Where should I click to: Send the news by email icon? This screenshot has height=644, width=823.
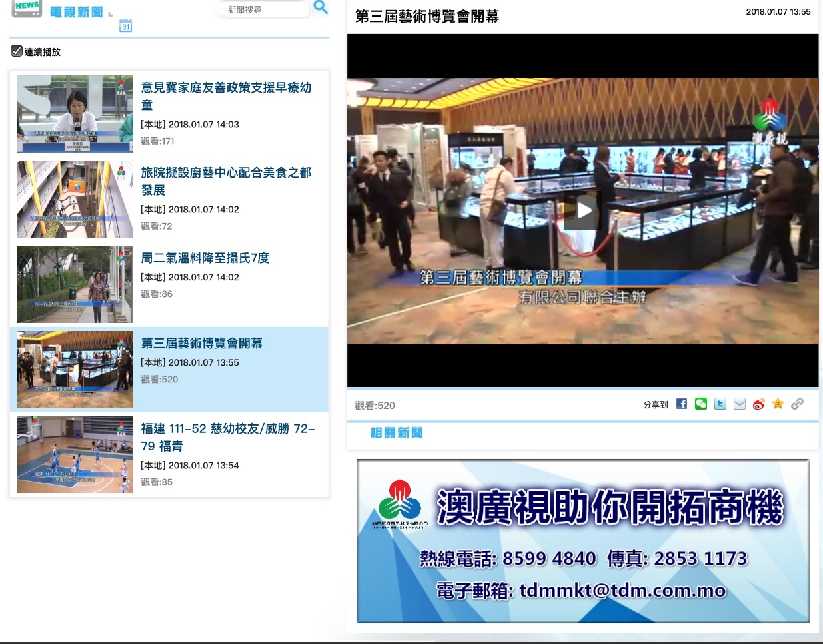pyautogui.click(x=739, y=404)
